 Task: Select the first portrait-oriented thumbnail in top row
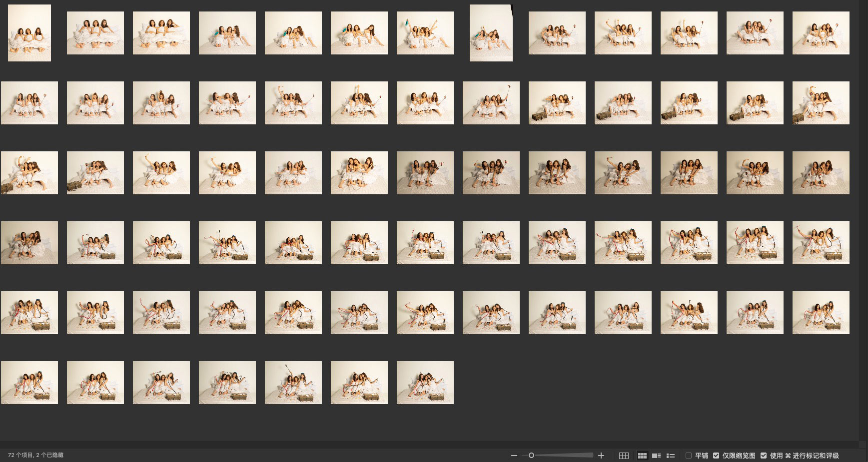click(x=29, y=33)
